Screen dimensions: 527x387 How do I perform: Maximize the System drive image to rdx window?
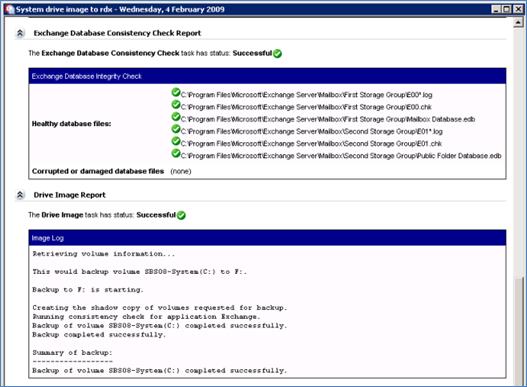click(506, 9)
